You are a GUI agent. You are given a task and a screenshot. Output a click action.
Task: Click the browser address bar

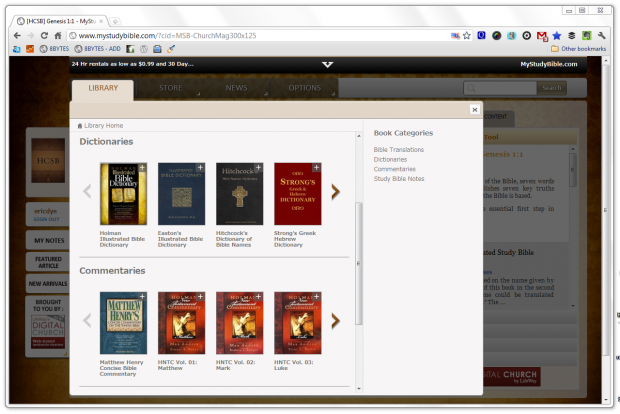[x=261, y=36]
